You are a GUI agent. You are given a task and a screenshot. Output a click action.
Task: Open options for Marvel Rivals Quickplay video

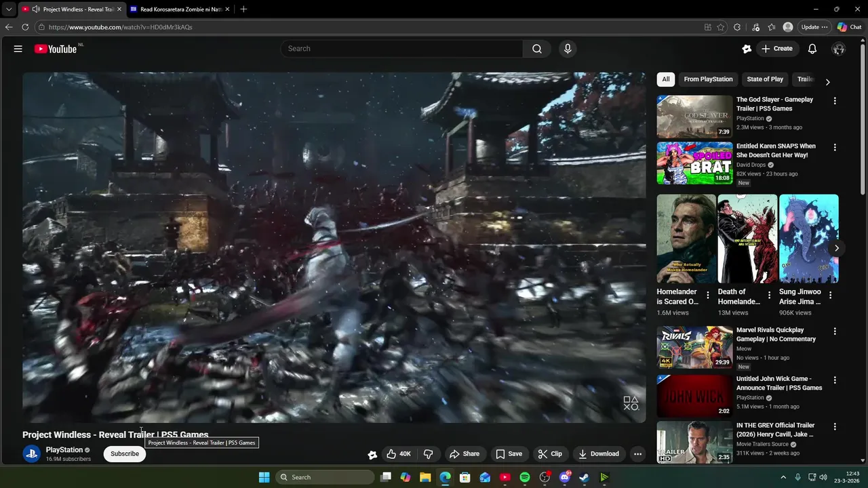coord(835,331)
